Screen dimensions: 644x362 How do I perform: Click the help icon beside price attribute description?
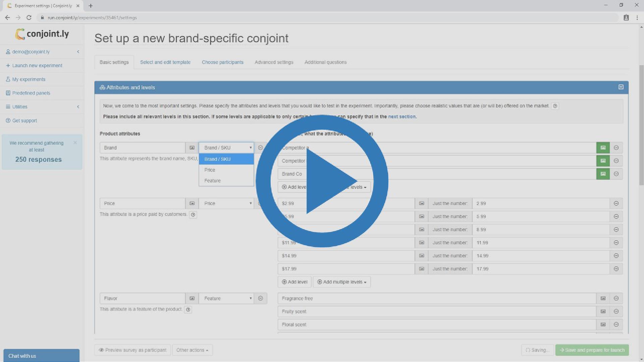193,215
